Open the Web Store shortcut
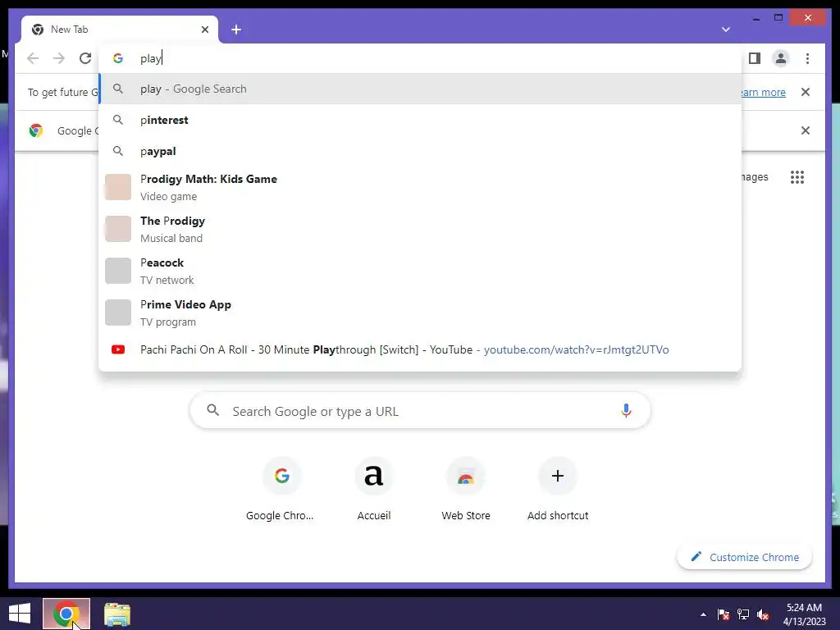 (x=466, y=489)
